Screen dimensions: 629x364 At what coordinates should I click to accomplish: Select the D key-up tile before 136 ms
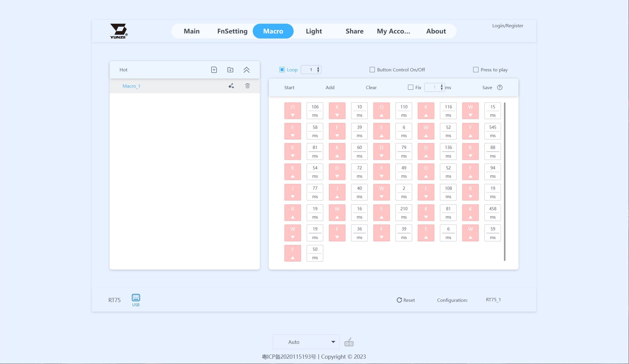point(426,151)
